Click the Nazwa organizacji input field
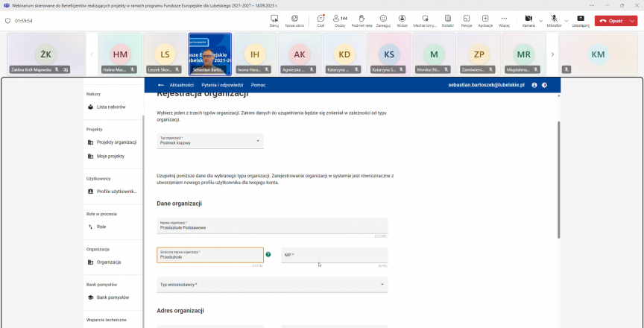The height and width of the screenshot is (328, 644). point(272,226)
